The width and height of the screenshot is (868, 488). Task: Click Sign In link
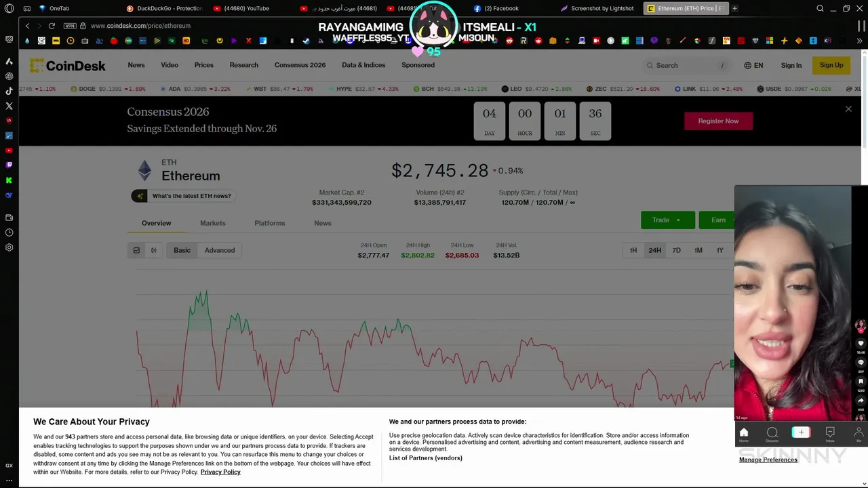click(x=791, y=65)
